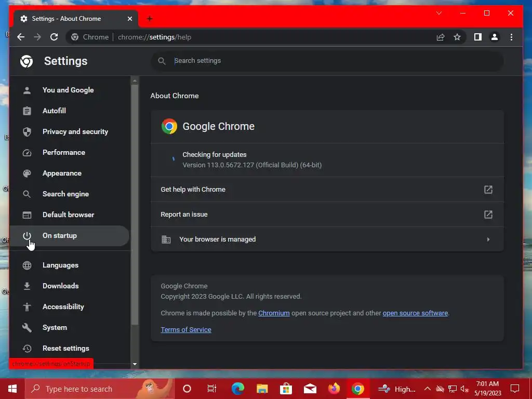Click the Google Chrome logo in About card
Viewport: 532px width, 399px height.
coord(169,126)
